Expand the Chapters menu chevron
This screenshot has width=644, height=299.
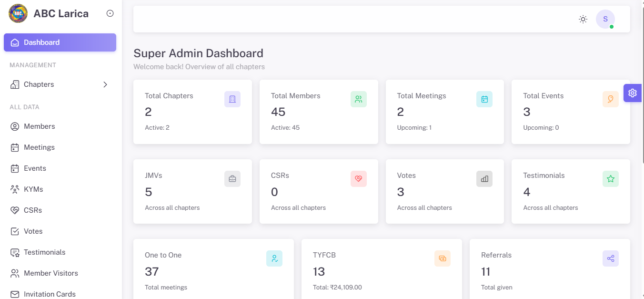click(105, 84)
